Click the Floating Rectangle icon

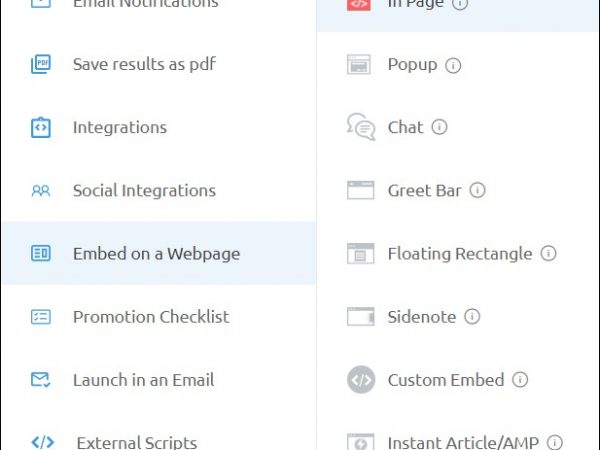pyautogui.click(x=360, y=253)
